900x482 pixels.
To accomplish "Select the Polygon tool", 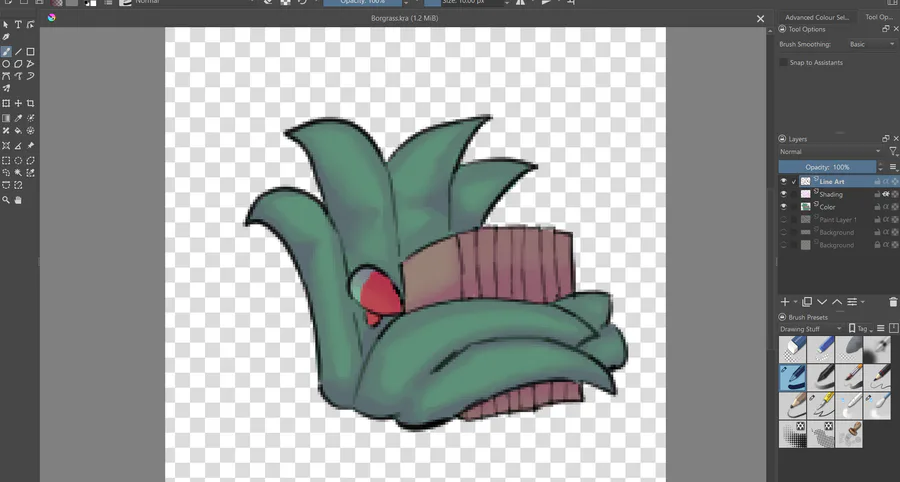I will [x=18, y=64].
